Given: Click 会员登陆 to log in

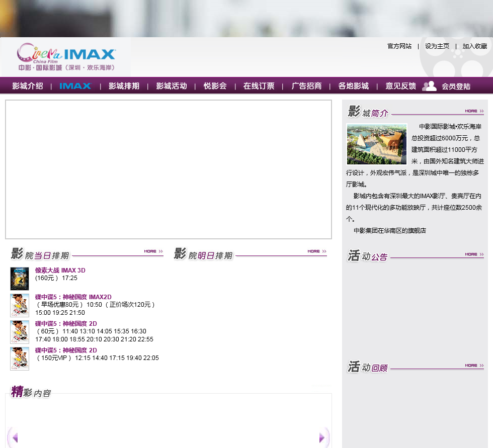Looking at the screenshot, I should coord(456,86).
